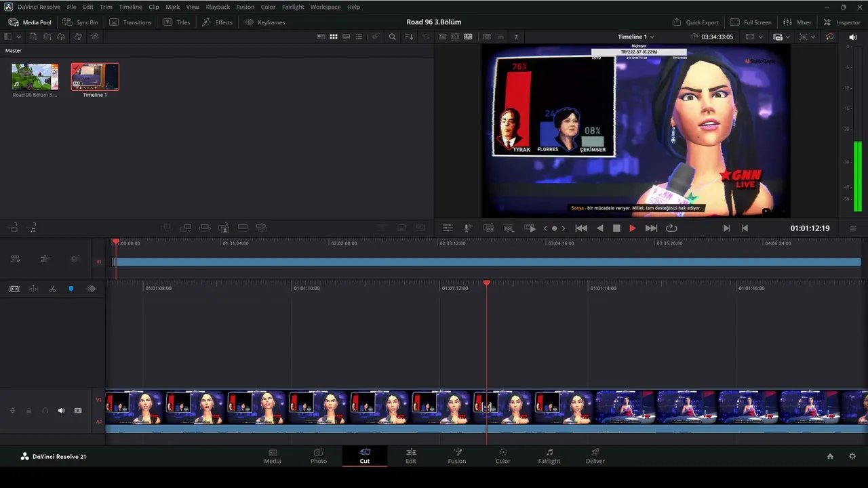Open the Fairlight audio page
This screenshot has height=488, width=868.
[x=549, y=456]
